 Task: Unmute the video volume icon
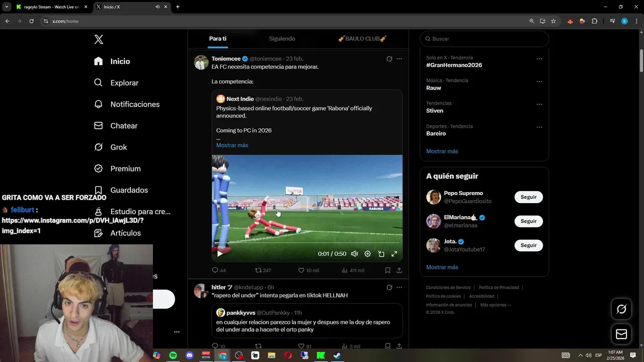354,254
